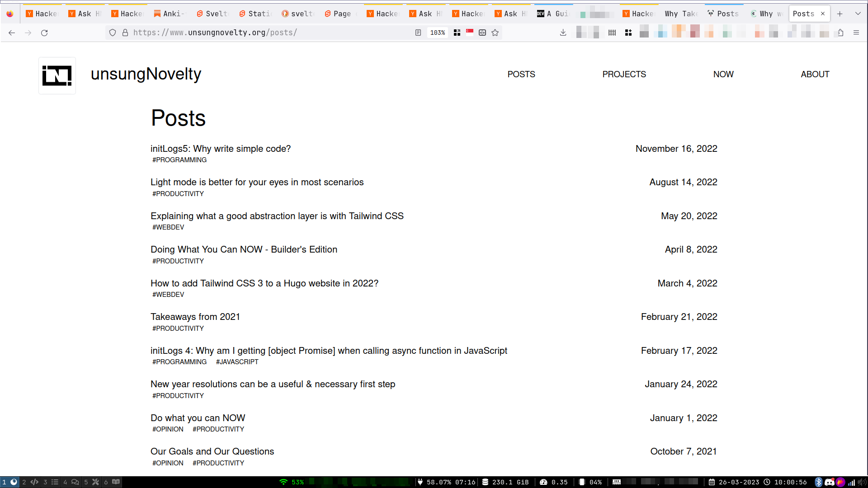This screenshot has width=868, height=488.
Task: Open the PROJECTS navigation link
Action: [x=624, y=74]
